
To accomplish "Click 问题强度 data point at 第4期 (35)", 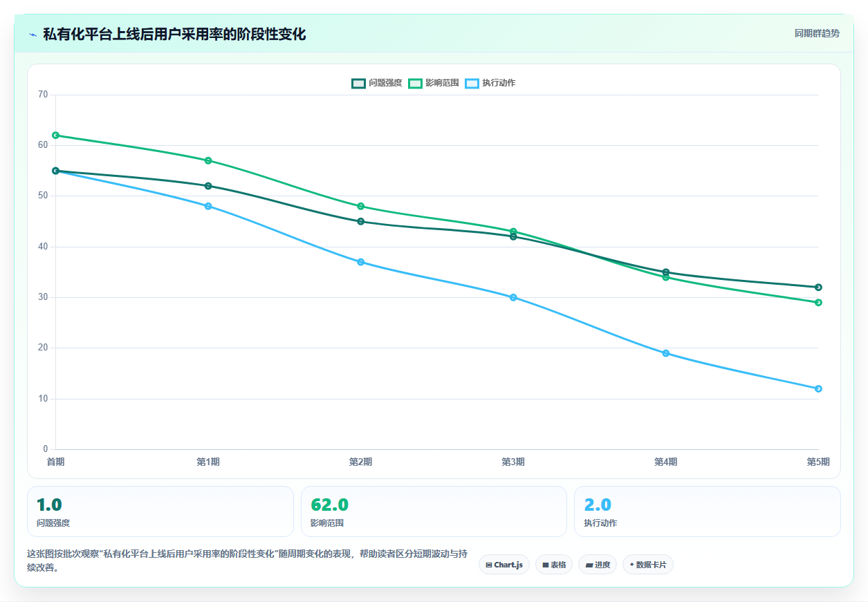I will [x=666, y=272].
